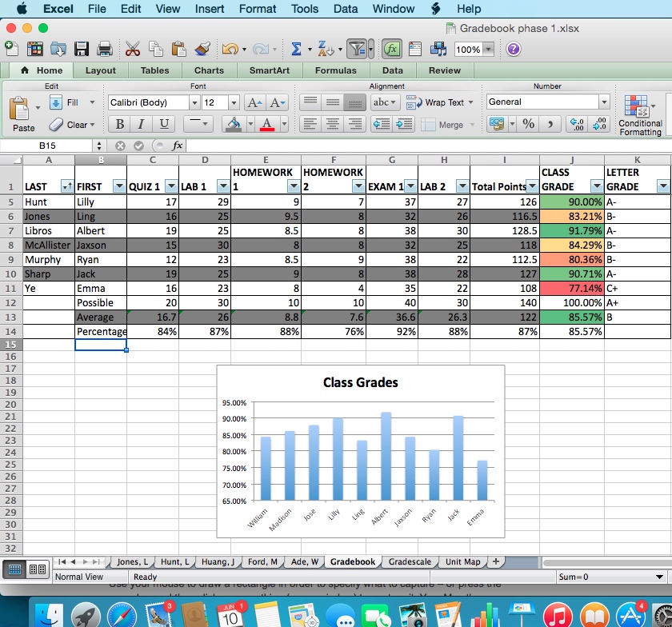Expand the CLASS GRADE column filter arrow
This screenshot has height=627, width=672.
click(595, 186)
